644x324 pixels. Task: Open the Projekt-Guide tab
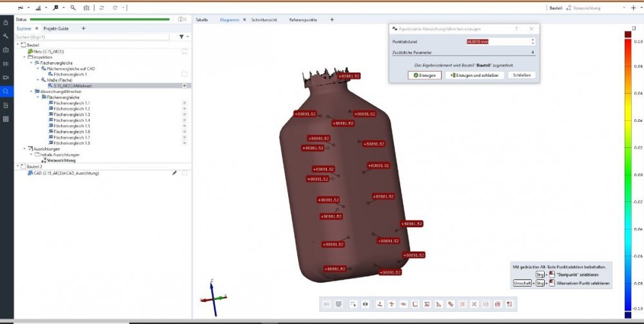[57, 28]
